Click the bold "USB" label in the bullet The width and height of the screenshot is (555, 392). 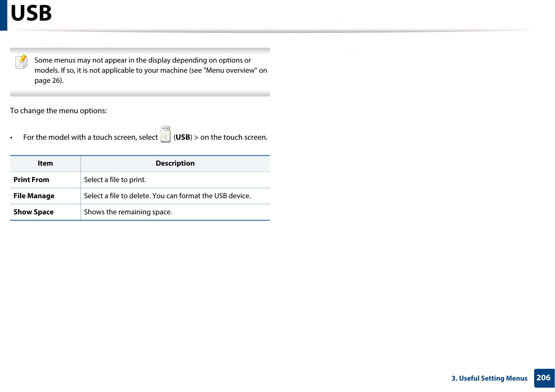click(183, 137)
